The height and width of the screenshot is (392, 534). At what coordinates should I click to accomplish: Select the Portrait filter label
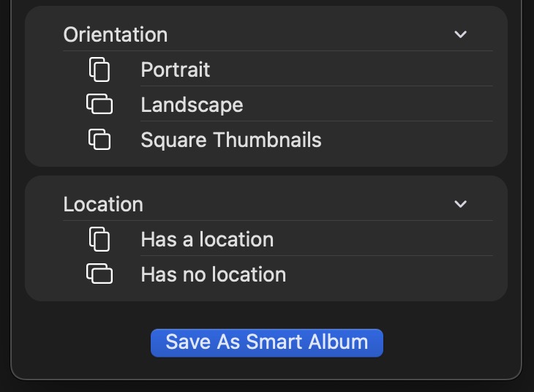176,69
